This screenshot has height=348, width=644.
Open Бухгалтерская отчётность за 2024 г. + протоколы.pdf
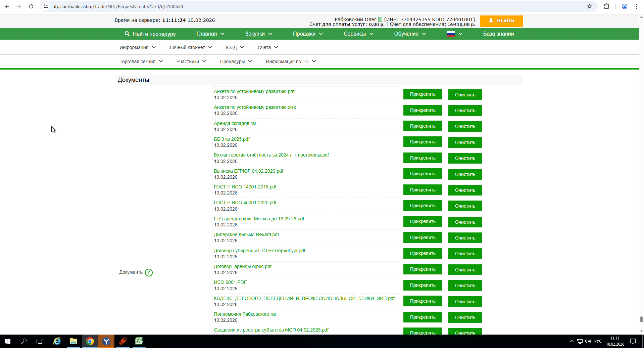(x=271, y=155)
